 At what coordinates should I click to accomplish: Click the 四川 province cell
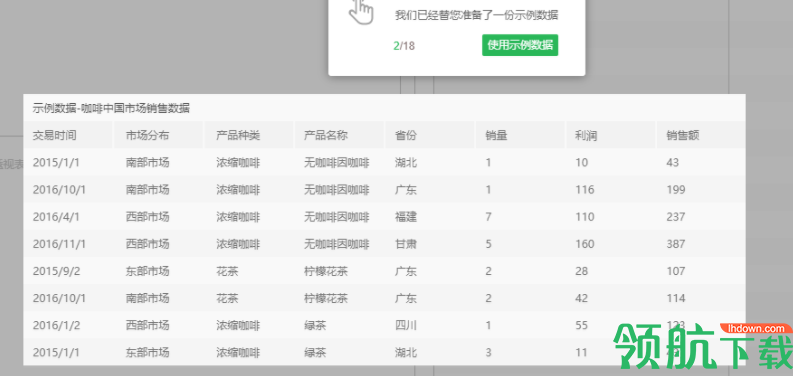(406, 325)
